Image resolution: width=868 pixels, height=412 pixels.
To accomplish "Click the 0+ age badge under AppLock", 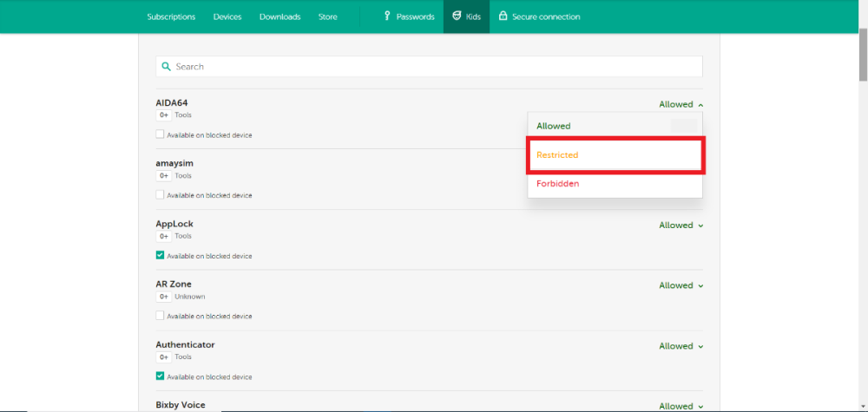I will tap(164, 236).
